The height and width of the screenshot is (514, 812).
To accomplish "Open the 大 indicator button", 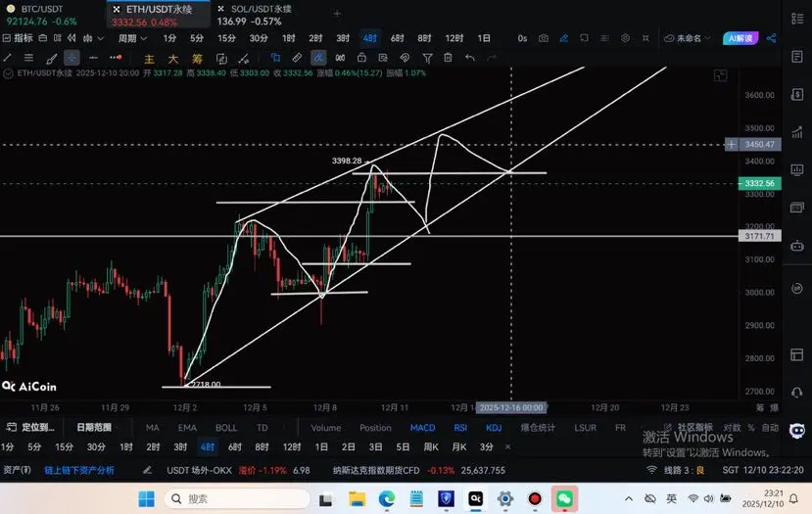I will click(x=173, y=59).
